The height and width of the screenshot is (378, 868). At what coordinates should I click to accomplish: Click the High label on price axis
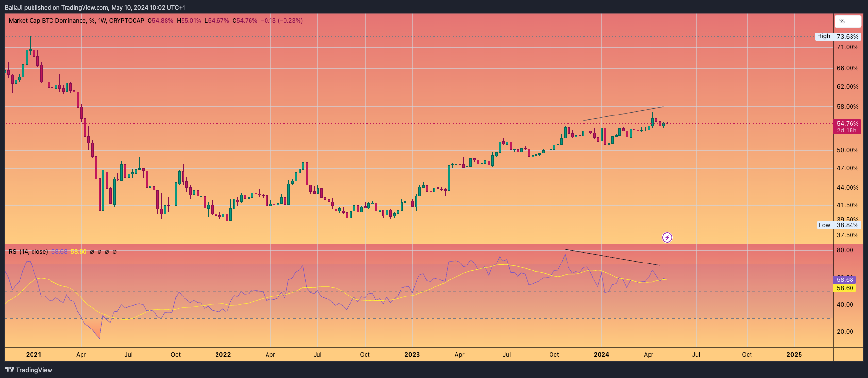(824, 36)
